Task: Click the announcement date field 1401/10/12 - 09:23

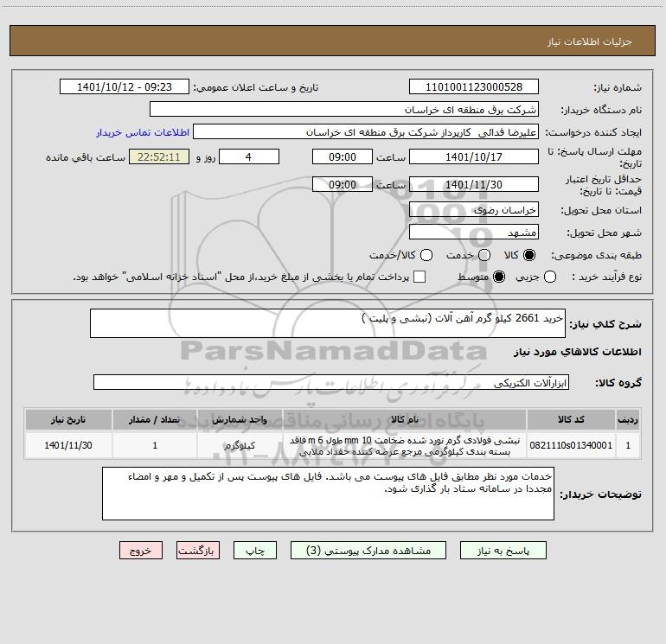Action: (125, 87)
